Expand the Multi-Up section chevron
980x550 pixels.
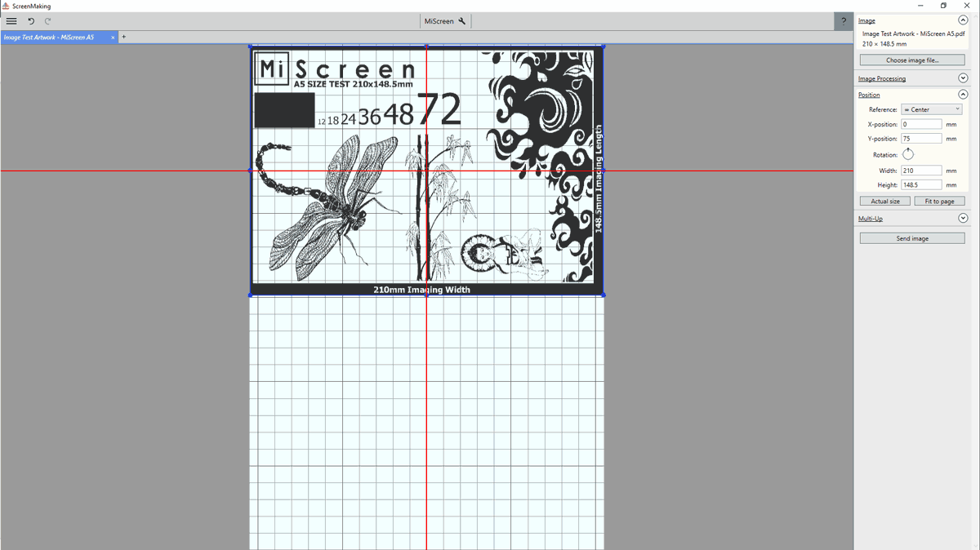coord(963,219)
